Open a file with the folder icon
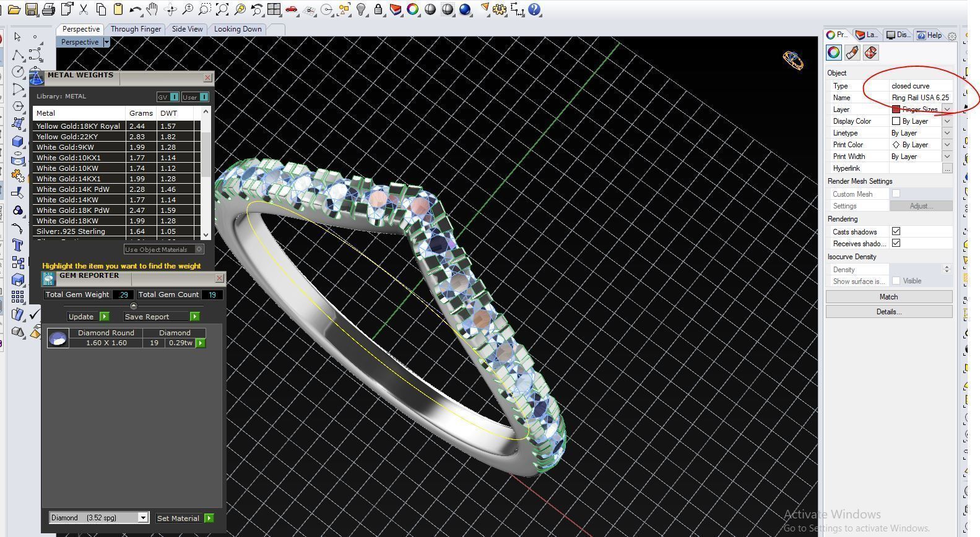980x537 pixels. click(x=14, y=10)
